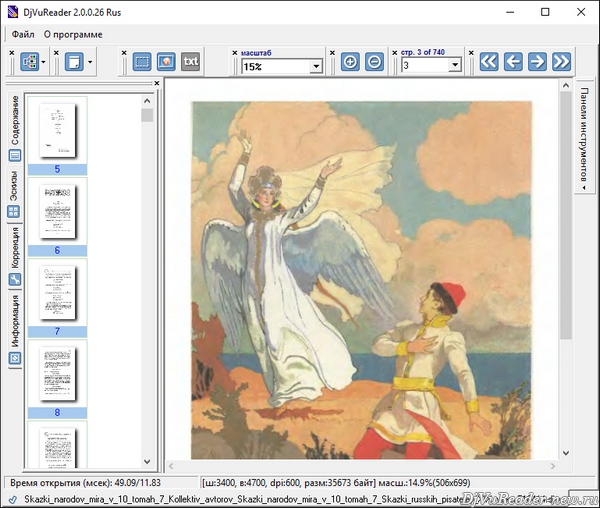Zoom out with the minus magnifier button
This screenshot has width=600, height=508.
374,62
